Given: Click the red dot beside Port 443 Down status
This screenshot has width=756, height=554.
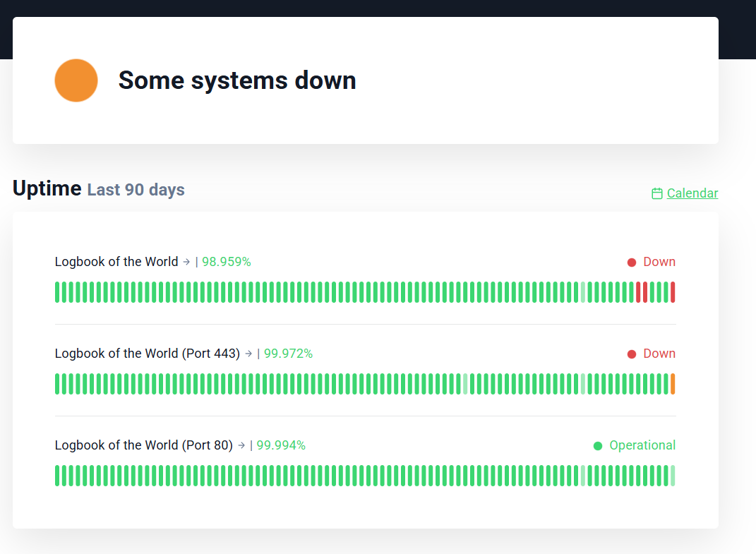Looking at the screenshot, I should pos(632,354).
